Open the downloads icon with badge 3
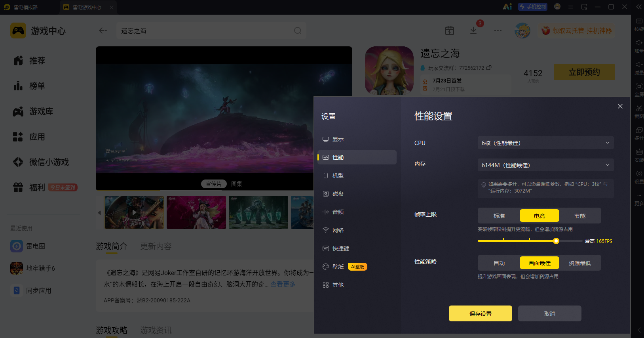Viewport: 644px width, 338px height. coord(473,31)
